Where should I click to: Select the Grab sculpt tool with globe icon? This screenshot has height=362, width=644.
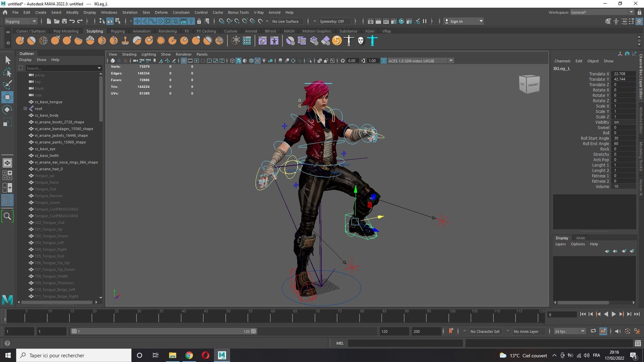[x=43, y=40]
